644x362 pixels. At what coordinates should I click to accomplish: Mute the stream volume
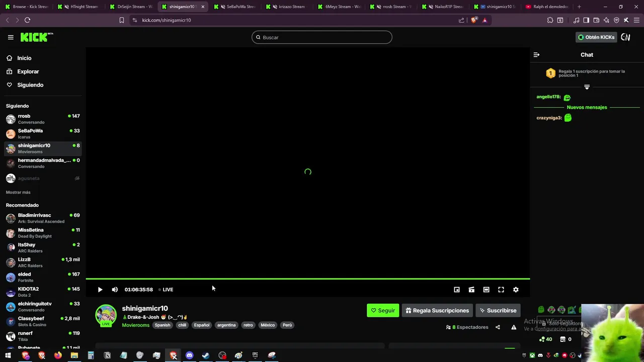point(115,290)
